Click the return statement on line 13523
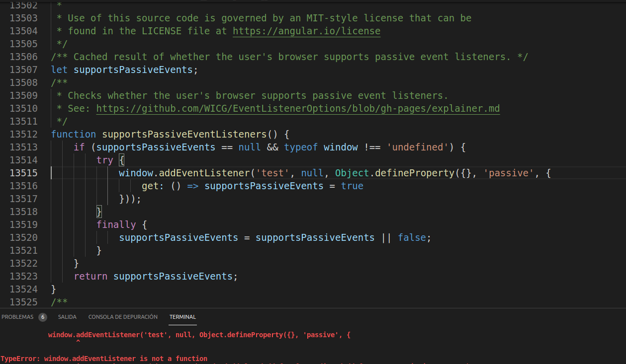This screenshot has width=626, height=364. [x=90, y=276]
